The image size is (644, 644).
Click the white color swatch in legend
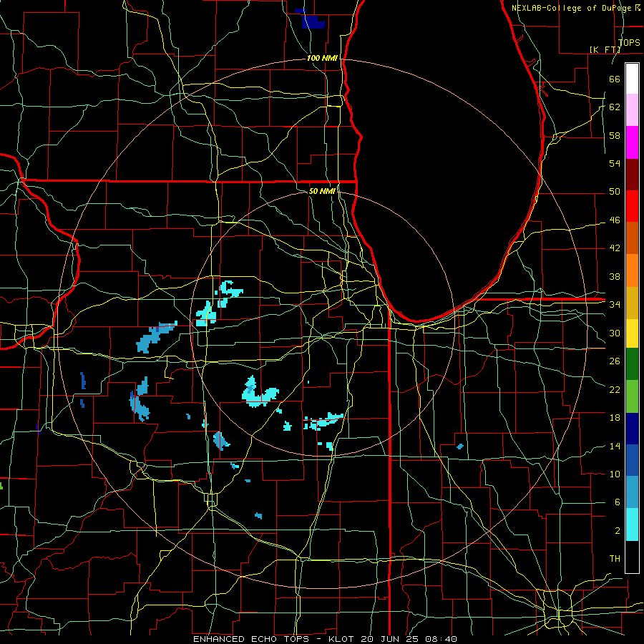click(632, 79)
